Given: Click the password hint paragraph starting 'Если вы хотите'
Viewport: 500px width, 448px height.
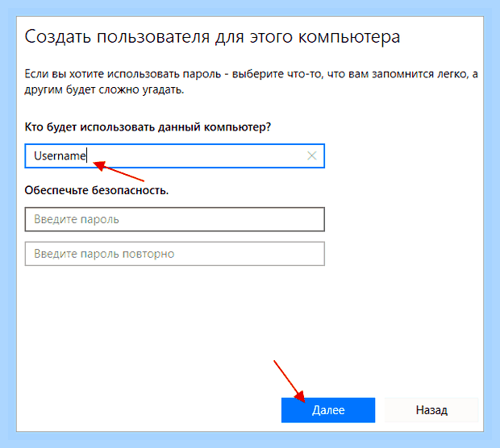Looking at the screenshot, I should click(x=251, y=81).
